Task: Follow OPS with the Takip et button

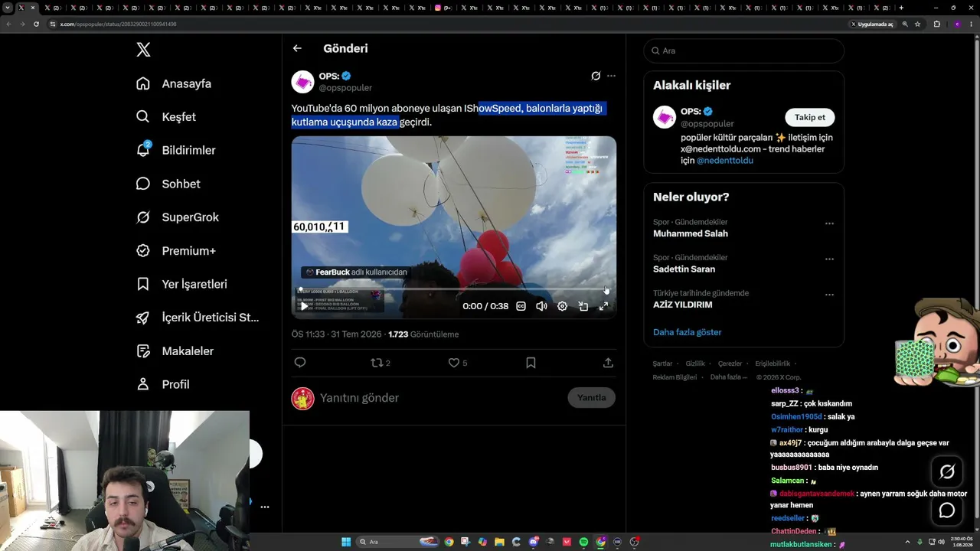Action: 809,117
